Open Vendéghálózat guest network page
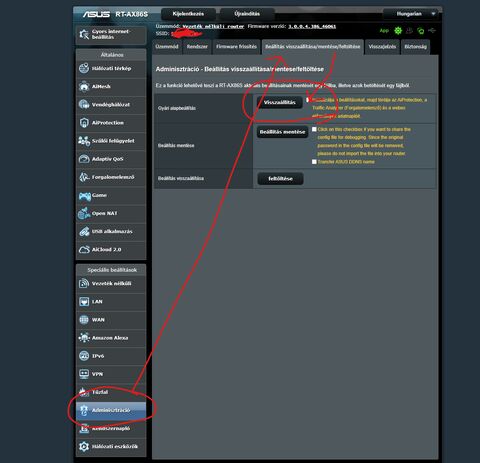Screen dimensions: 480x463 [111, 105]
